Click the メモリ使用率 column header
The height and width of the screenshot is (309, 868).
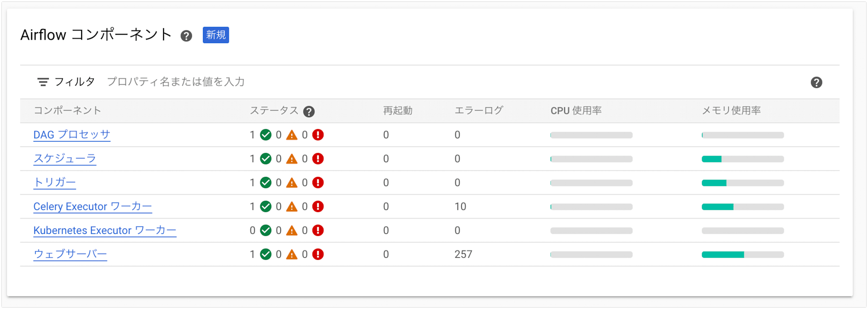(731, 111)
